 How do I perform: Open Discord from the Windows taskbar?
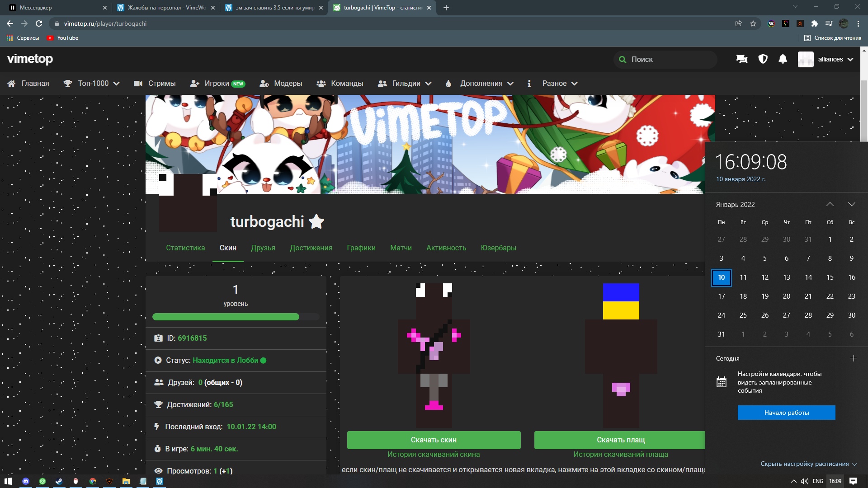26,481
